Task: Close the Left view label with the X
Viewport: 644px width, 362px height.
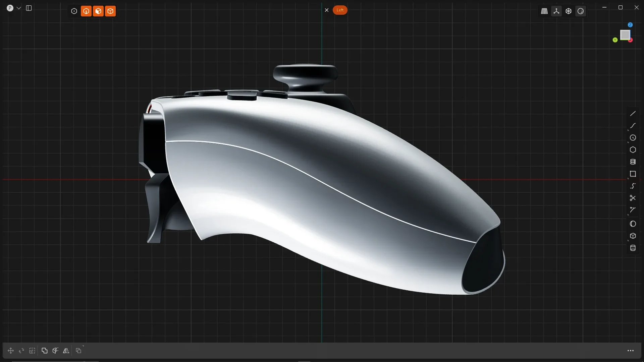Action: [327, 10]
